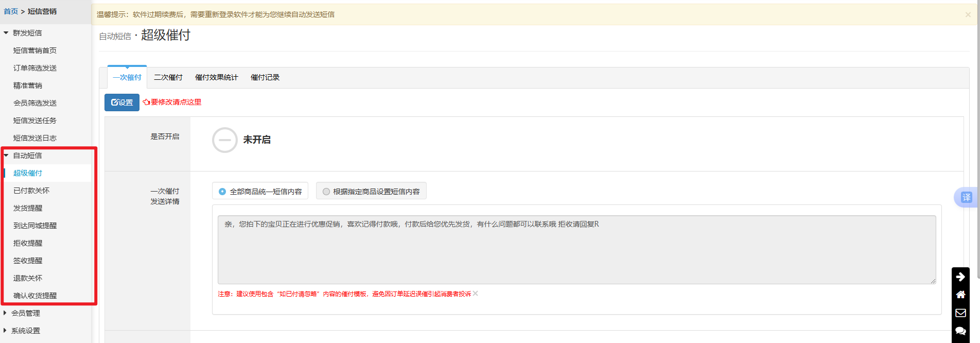The image size is (980, 343).
Task: Click the home icon in floating bar
Action: pyautogui.click(x=960, y=295)
